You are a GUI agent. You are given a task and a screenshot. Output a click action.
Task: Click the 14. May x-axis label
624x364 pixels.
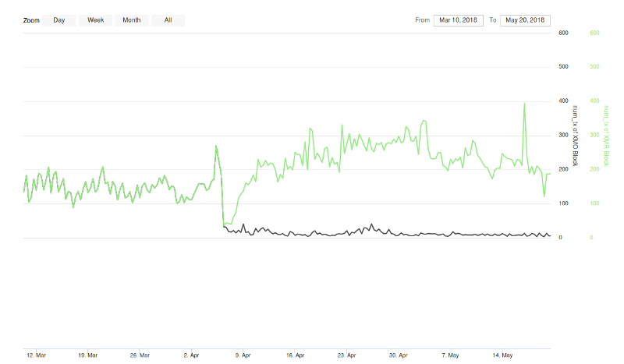click(x=502, y=355)
